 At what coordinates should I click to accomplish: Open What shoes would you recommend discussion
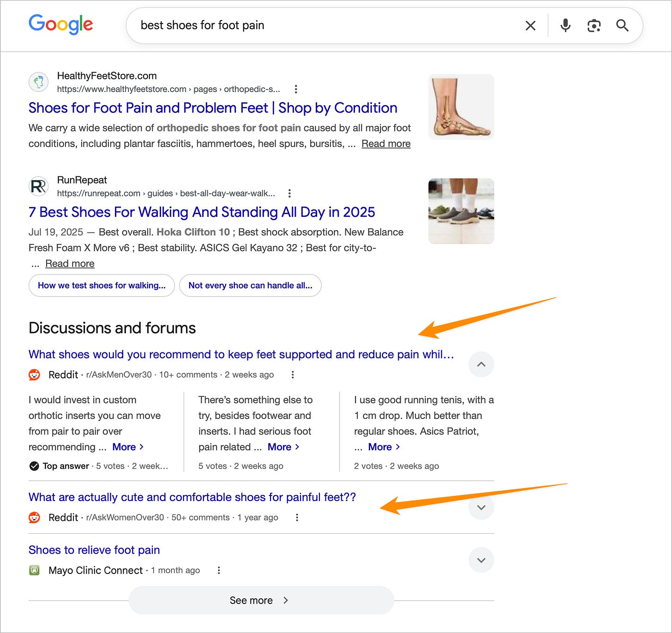coord(241,354)
